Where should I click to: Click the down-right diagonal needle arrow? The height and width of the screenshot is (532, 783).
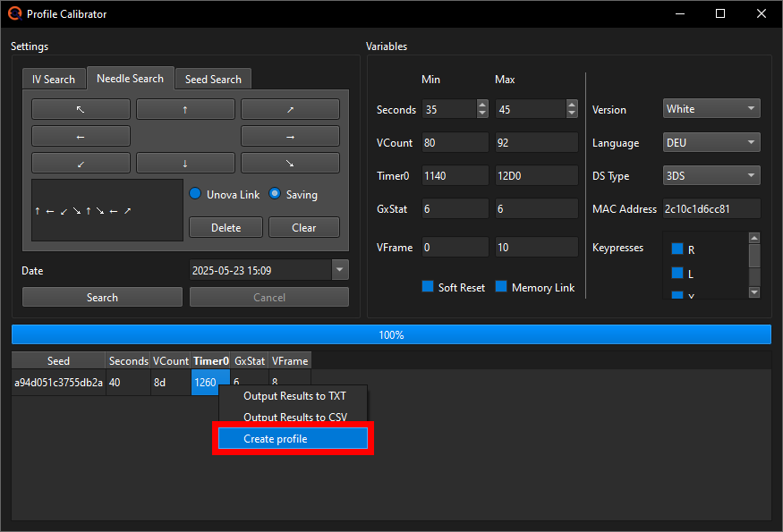[289, 162]
